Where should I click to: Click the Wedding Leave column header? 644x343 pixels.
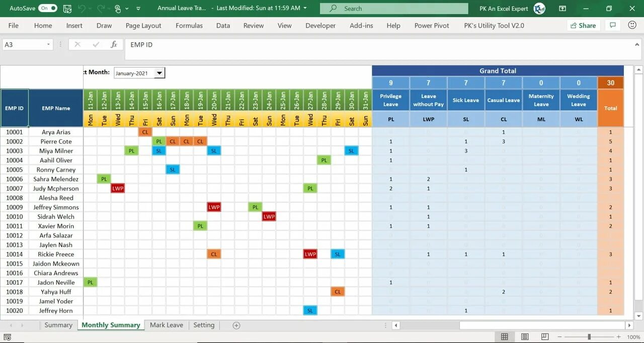579,100
